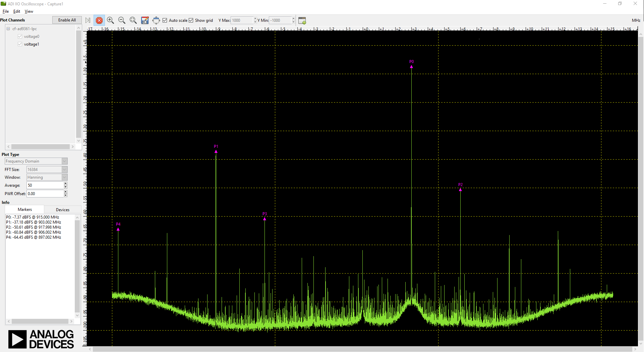
Task: Click the plot's horizontal scrollbar
Action: click(362, 349)
